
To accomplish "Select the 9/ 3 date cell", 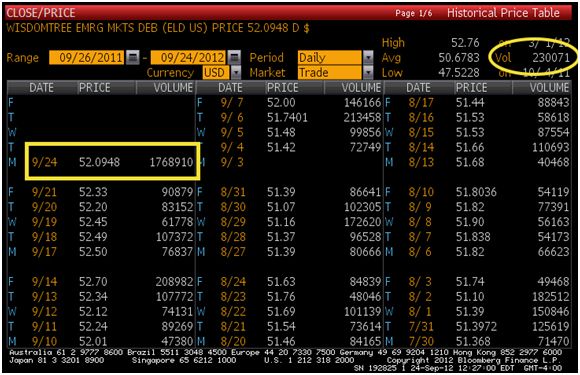I will coord(232,162).
